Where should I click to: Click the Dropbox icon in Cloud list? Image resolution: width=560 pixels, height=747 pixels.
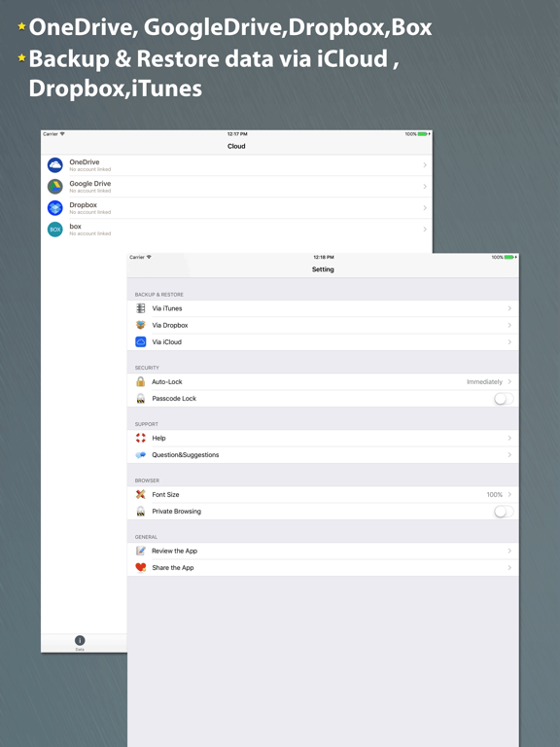55,208
